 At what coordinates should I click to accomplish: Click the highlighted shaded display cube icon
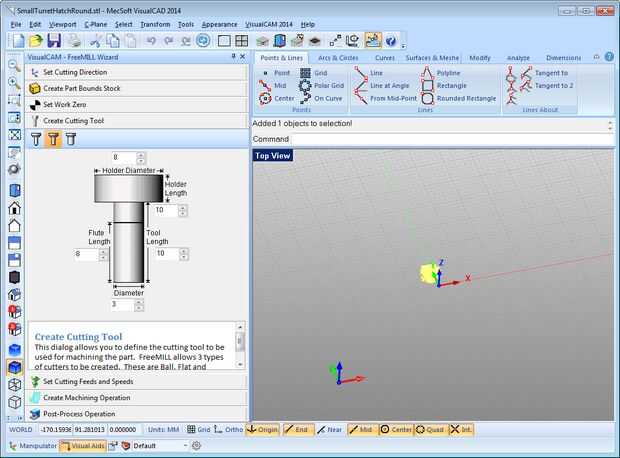[x=14, y=367]
